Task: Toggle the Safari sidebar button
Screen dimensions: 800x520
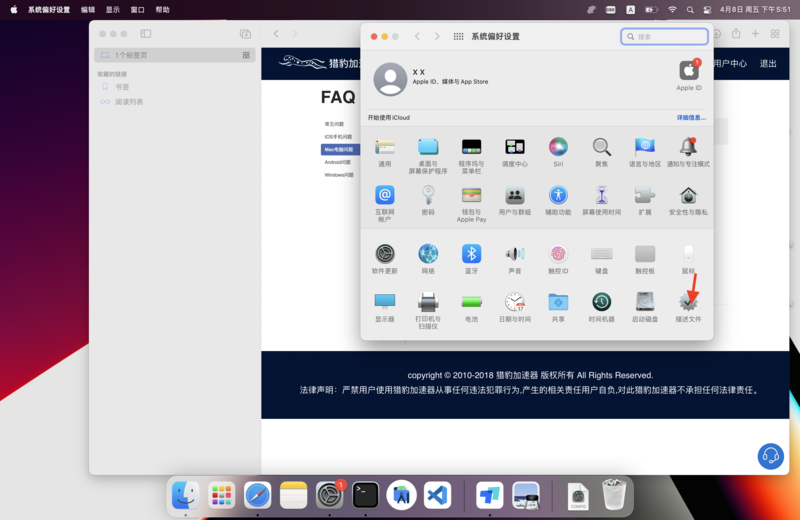Action: tap(145, 34)
